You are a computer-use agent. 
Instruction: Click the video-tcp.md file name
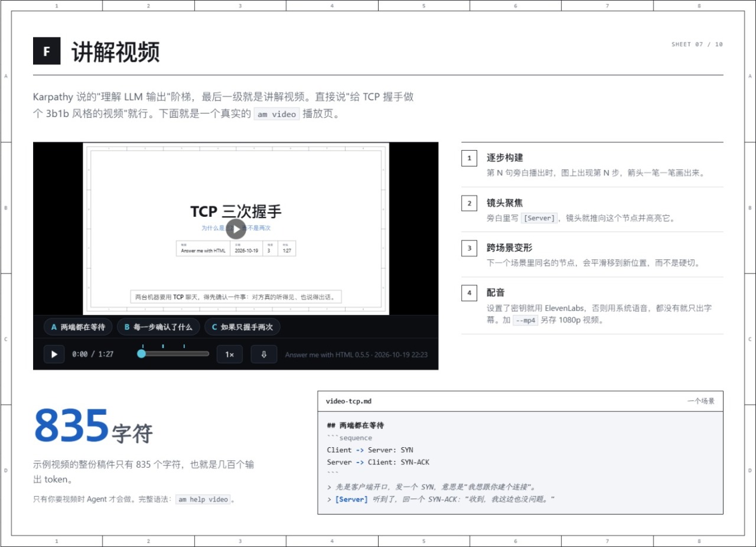point(348,401)
